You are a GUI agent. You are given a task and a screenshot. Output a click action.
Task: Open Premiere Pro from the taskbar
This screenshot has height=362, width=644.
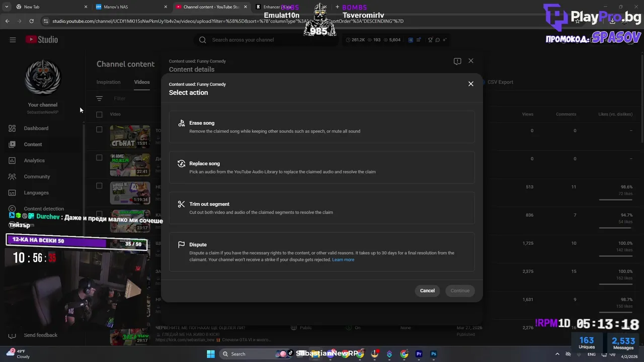point(419,354)
